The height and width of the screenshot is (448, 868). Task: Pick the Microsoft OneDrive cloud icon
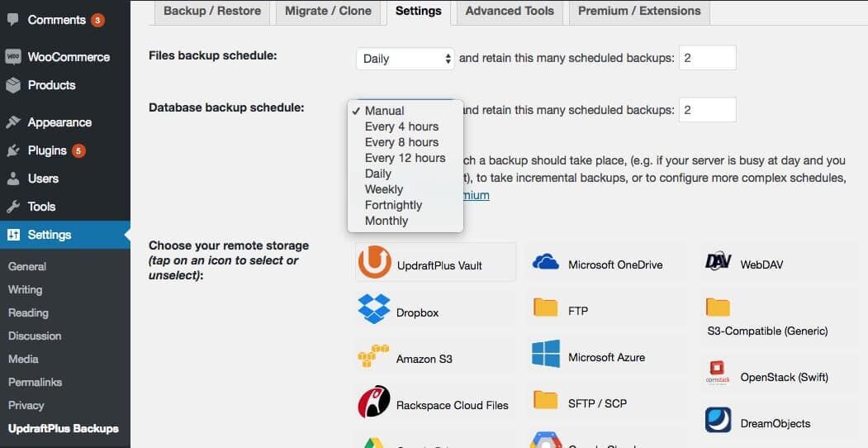pyautogui.click(x=546, y=263)
